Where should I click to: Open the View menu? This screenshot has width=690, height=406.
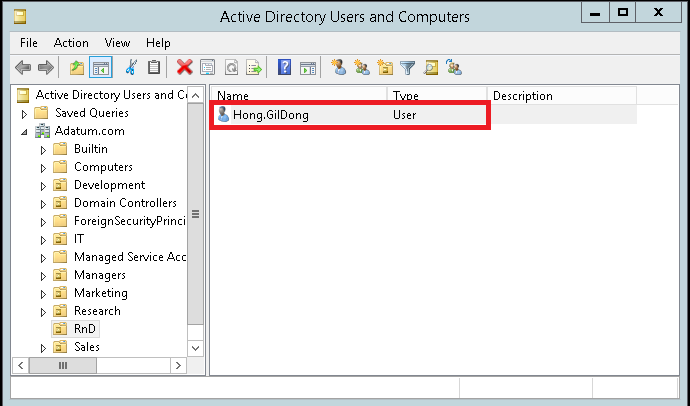point(117,43)
